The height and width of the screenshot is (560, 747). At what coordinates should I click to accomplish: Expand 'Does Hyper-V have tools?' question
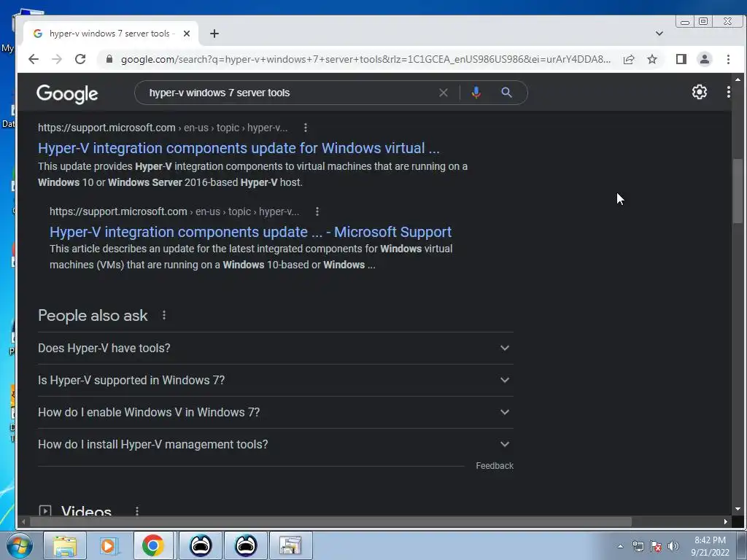point(275,348)
